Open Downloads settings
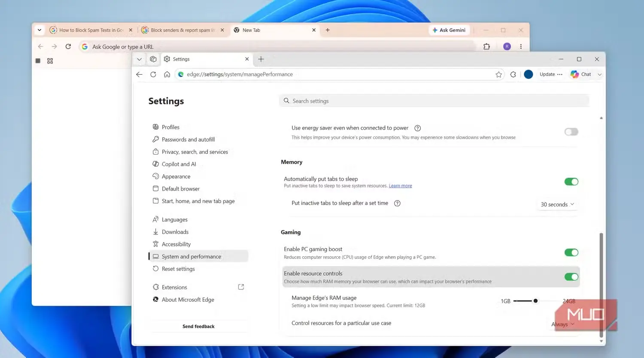Image resolution: width=644 pixels, height=358 pixels. click(x=170, y=232)
